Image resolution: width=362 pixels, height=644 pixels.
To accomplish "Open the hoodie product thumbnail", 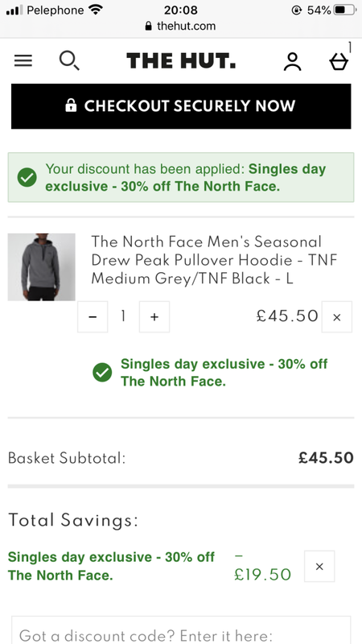I will (x=42, y=267).
